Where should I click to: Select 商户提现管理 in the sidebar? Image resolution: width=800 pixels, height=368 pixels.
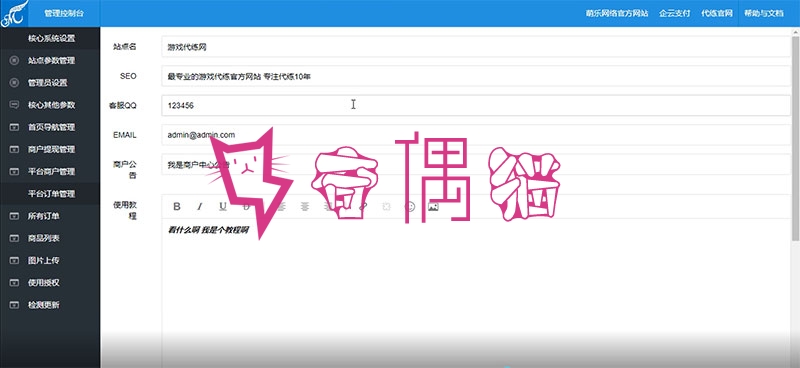point(50,150)
